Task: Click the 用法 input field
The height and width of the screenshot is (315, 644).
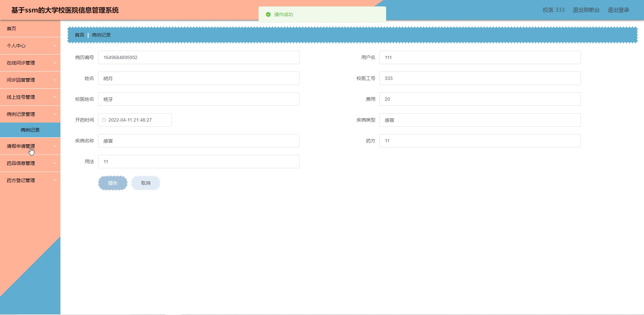Action: (199, 162)
